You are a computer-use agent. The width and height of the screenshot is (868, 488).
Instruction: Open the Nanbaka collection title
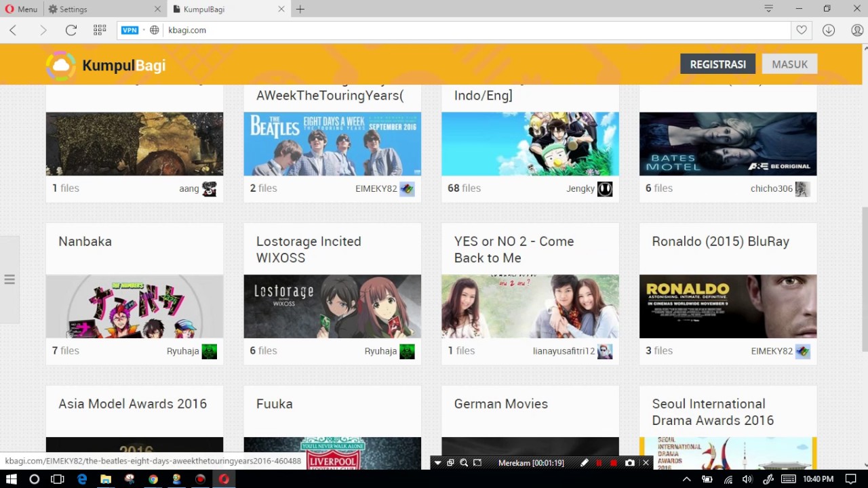pos(85,241)
